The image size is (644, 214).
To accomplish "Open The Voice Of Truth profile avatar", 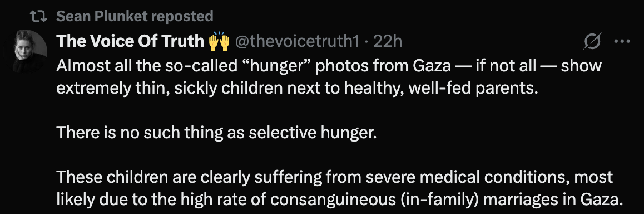I will (x=30, y=51).
